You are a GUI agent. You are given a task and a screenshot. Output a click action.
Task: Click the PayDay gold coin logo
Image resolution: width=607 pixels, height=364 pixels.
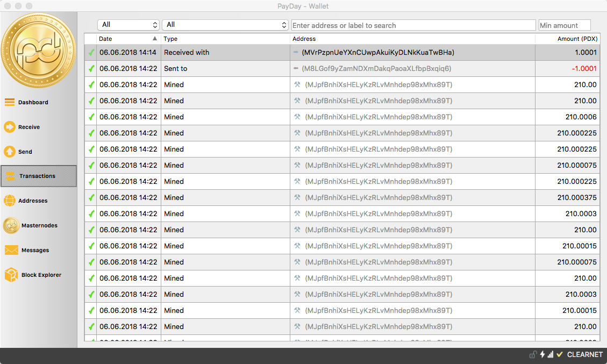pos(39,51)
